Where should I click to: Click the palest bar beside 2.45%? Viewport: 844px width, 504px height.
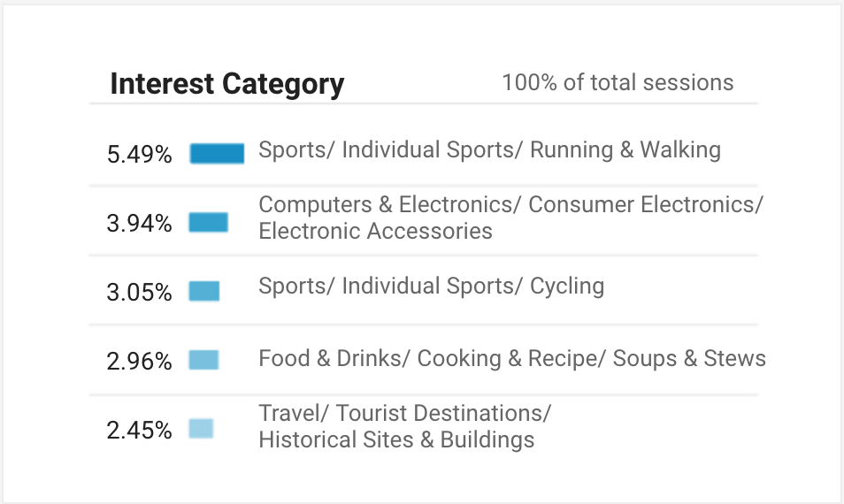point(201,429)
